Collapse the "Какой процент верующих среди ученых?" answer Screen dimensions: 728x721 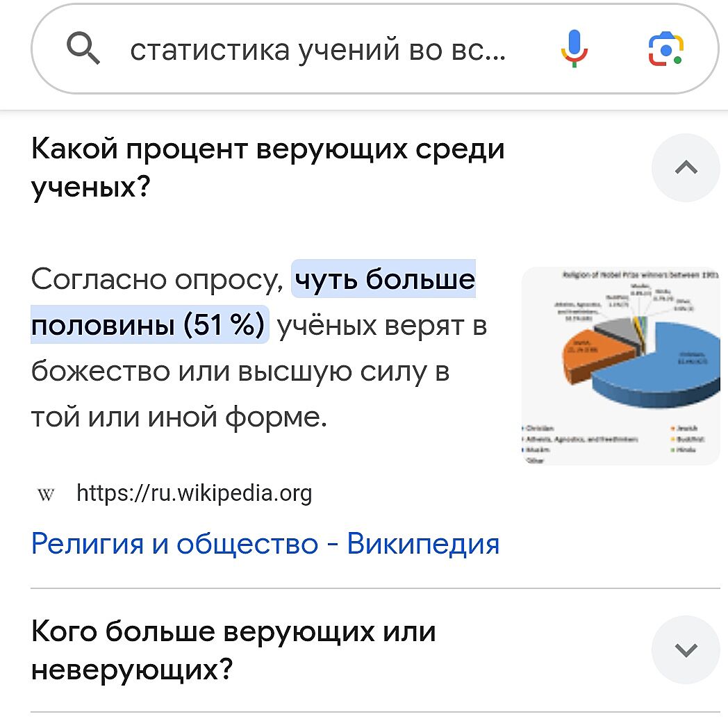686,168
